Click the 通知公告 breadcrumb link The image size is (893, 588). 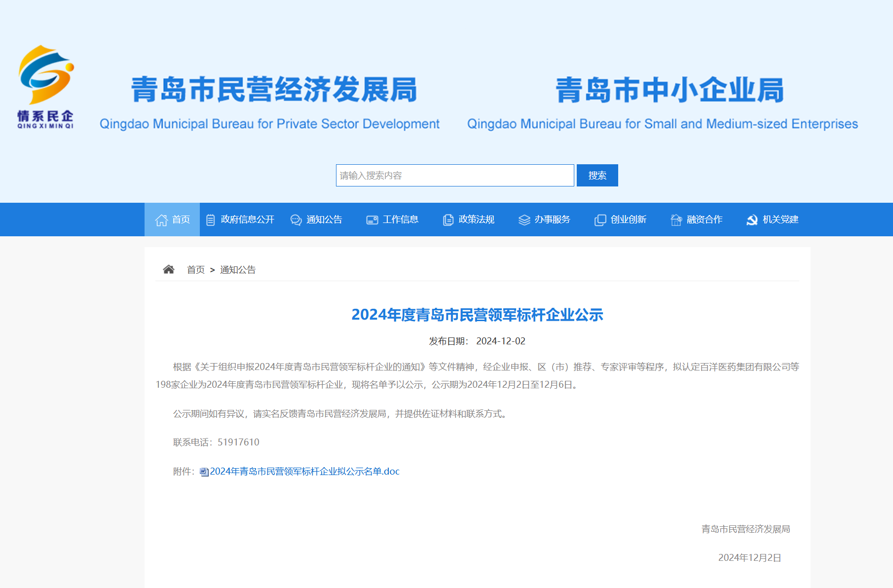238,270
